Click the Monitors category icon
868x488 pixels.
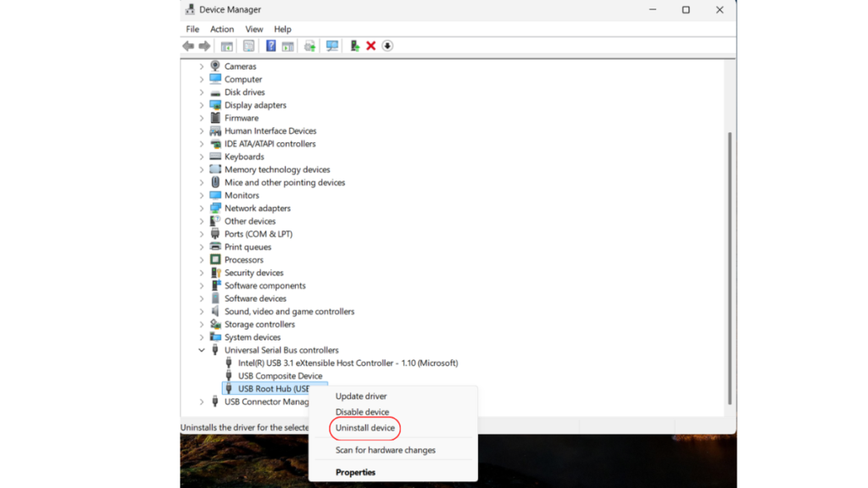215,195
